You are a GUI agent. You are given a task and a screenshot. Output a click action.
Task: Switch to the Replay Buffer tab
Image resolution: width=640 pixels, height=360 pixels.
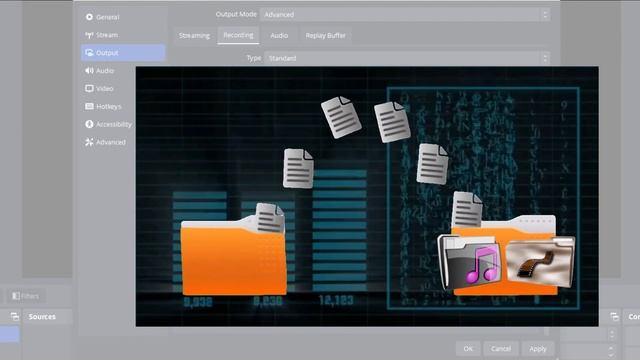click(x=325, y=36)
